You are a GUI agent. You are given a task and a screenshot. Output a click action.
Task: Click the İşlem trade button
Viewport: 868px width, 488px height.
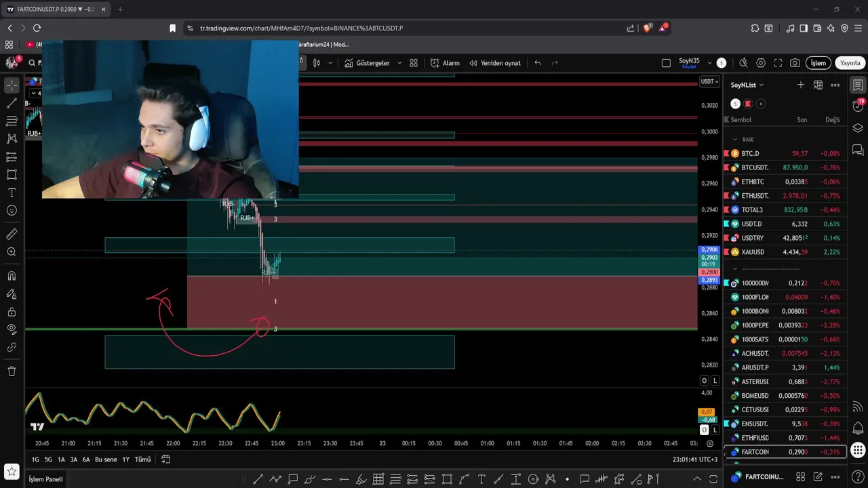tap(818, 63)
